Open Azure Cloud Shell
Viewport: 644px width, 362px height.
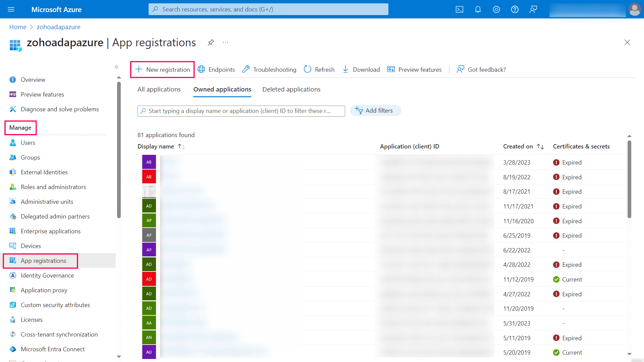click(x=459, y=9)
